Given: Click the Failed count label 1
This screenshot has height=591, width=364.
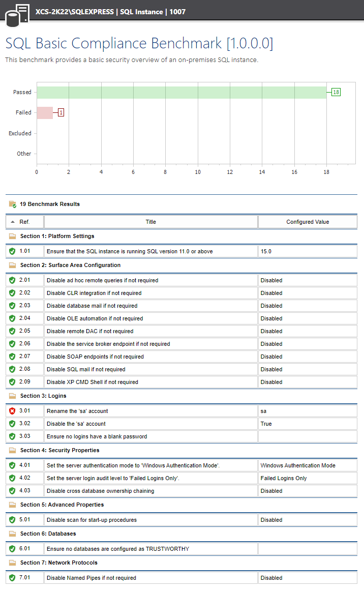Looking at the screenshot, I should point(61,112).
